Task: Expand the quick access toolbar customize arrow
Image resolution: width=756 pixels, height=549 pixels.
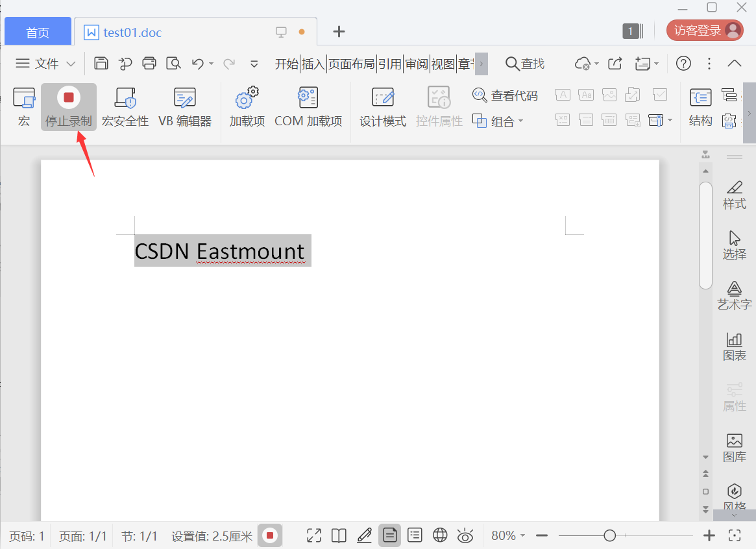Action: [x=254, y=64]
